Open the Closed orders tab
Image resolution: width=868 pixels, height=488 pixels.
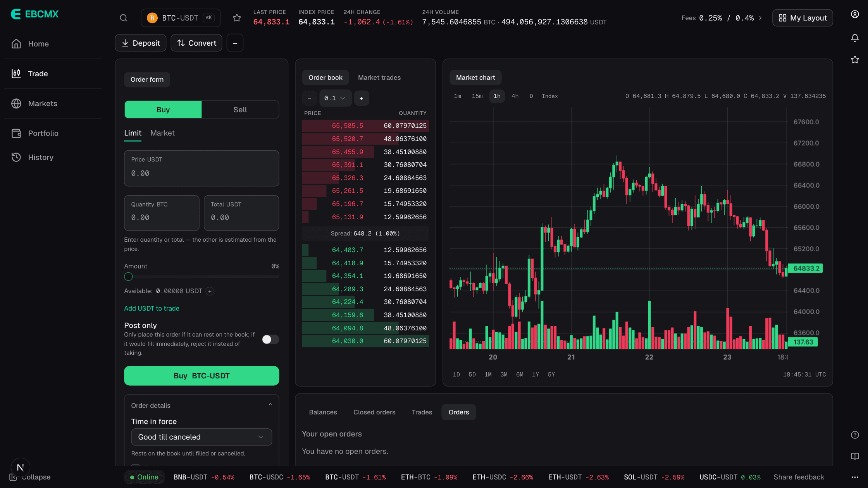pos(374,412)
